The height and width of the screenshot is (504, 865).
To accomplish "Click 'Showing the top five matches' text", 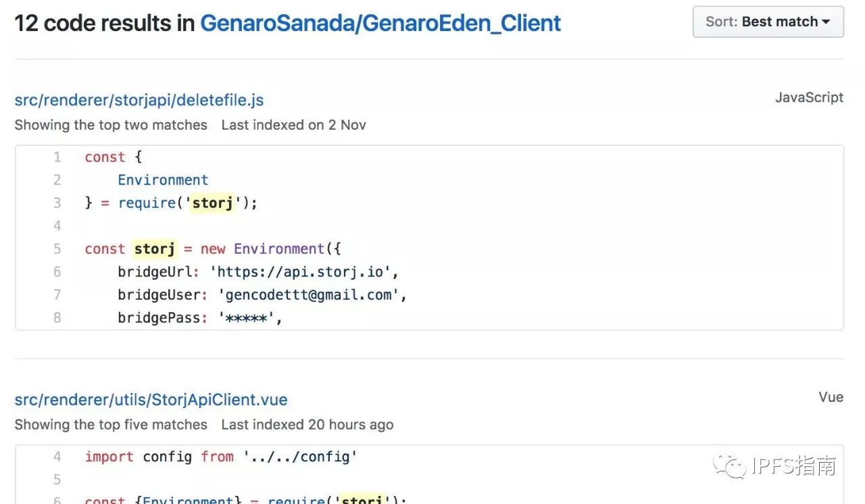I will pyautogui.click(x=111, y=425).
